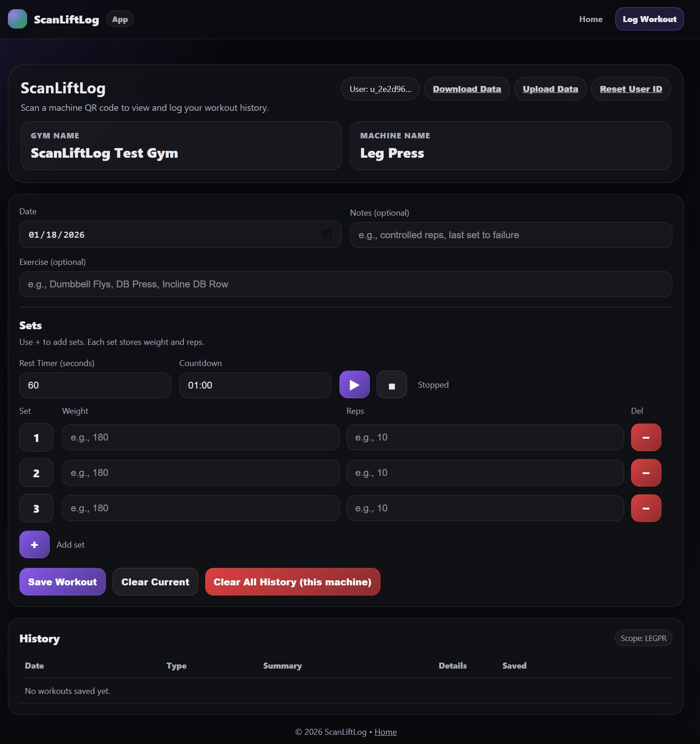Click the set number 1 box
Viewport: 700px width, 744px height.
coord(36,437)
